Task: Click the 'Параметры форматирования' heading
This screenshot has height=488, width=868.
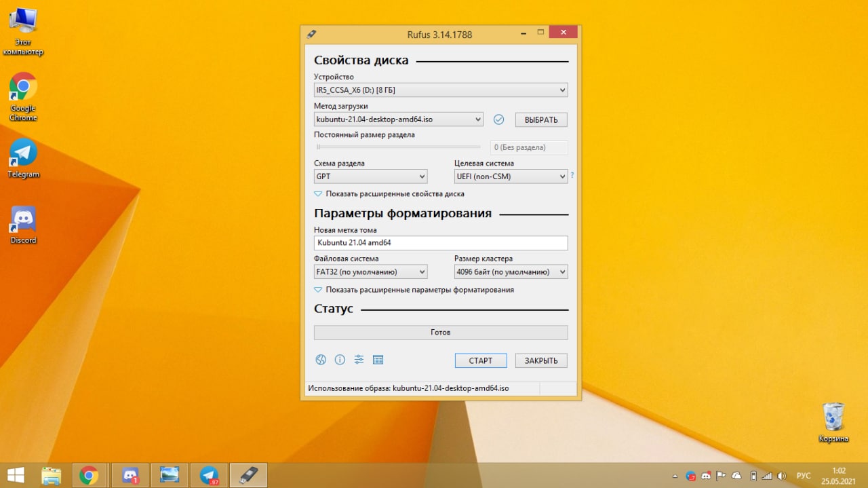Action: [403, 213]
